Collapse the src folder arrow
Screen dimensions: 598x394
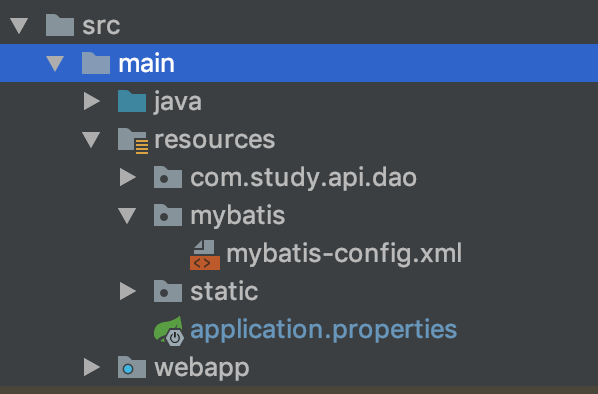tap(19, 26)
